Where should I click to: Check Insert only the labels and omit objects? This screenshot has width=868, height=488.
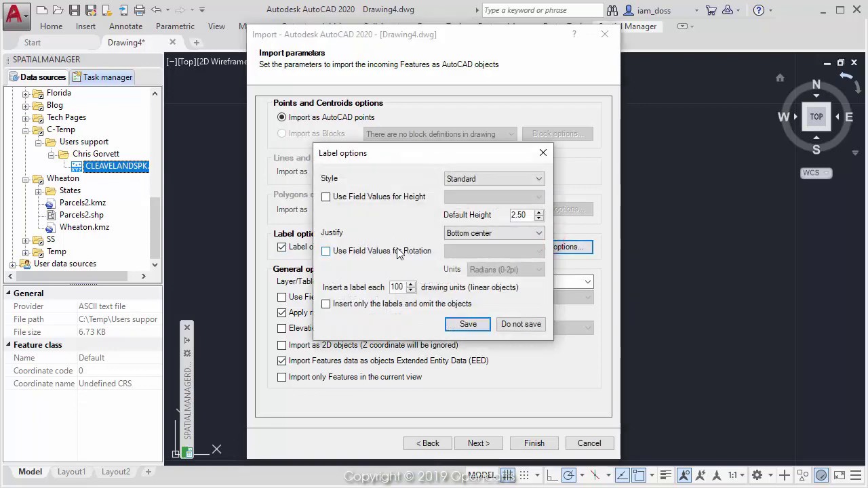click(x=326, y=304)
